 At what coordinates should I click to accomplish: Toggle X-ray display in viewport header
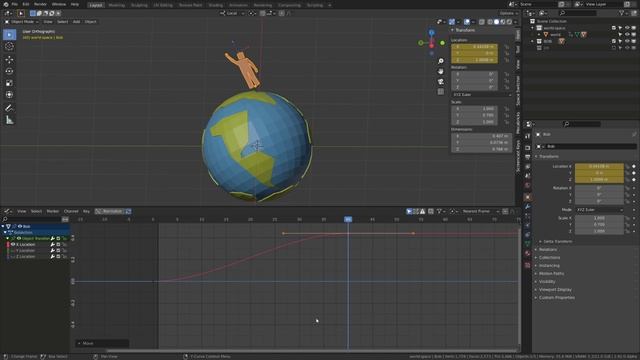[x=482, y=22]
